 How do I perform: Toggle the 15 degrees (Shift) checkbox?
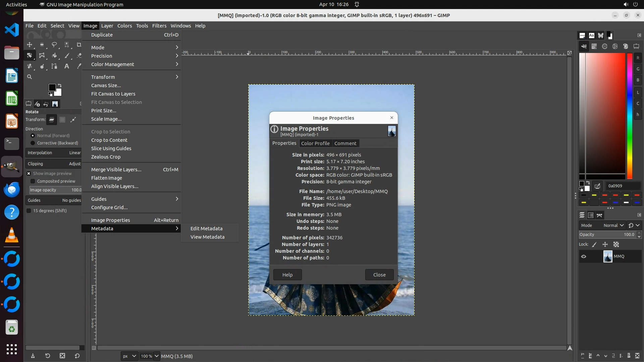pos(29,211)
